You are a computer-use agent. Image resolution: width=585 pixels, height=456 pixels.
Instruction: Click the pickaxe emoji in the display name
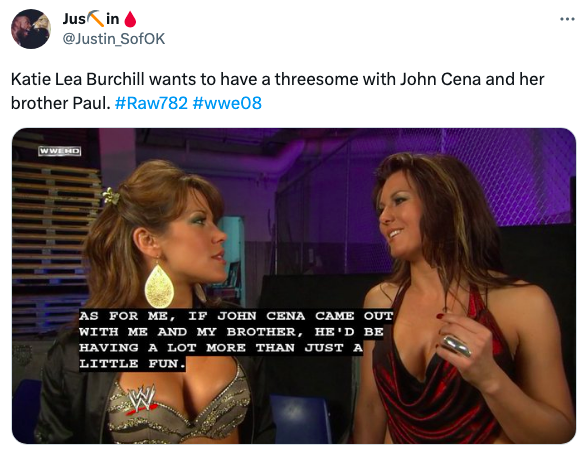pyautogui.click(x=95, y=19)
